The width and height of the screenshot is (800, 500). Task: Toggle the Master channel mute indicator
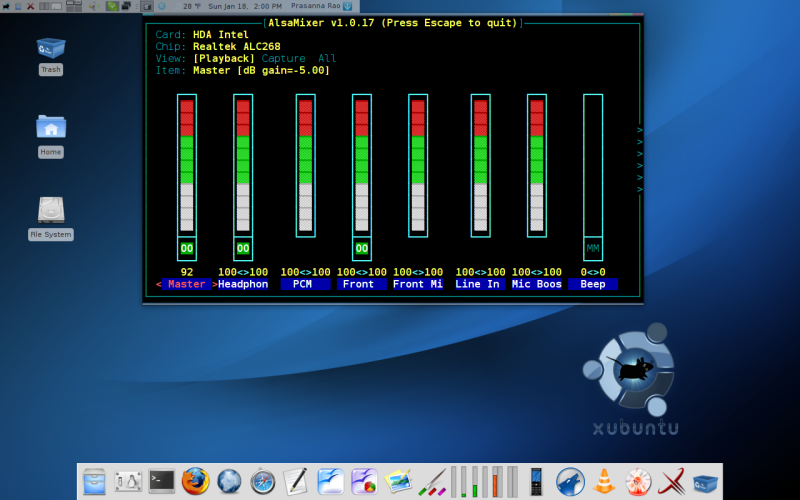tap(187, 248)
